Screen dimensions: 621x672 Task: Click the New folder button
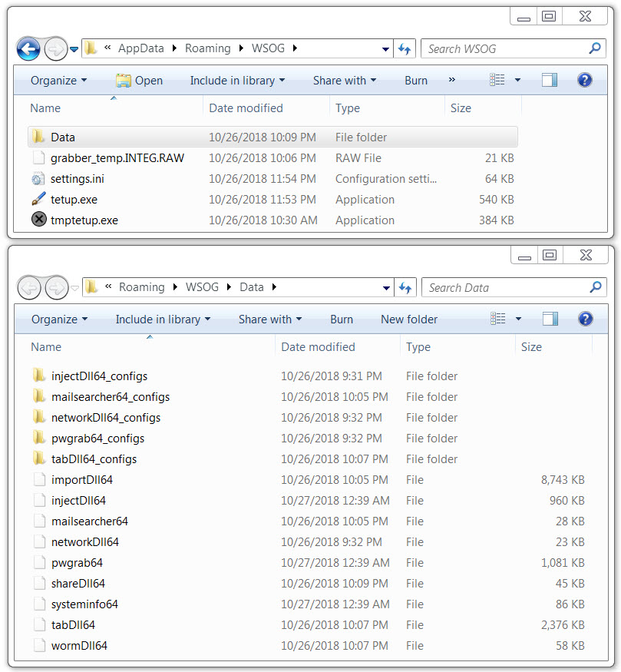409,319
